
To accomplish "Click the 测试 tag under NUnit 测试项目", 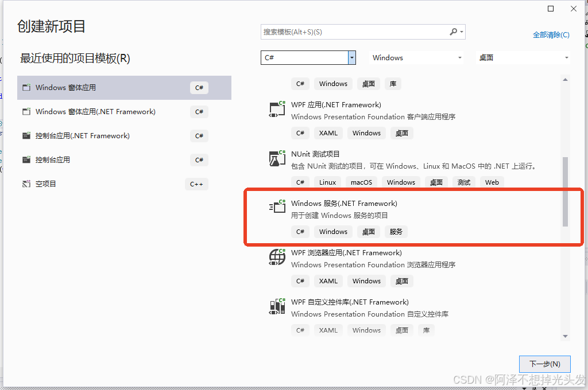I will pyautogui.click(x=463, y=182).
